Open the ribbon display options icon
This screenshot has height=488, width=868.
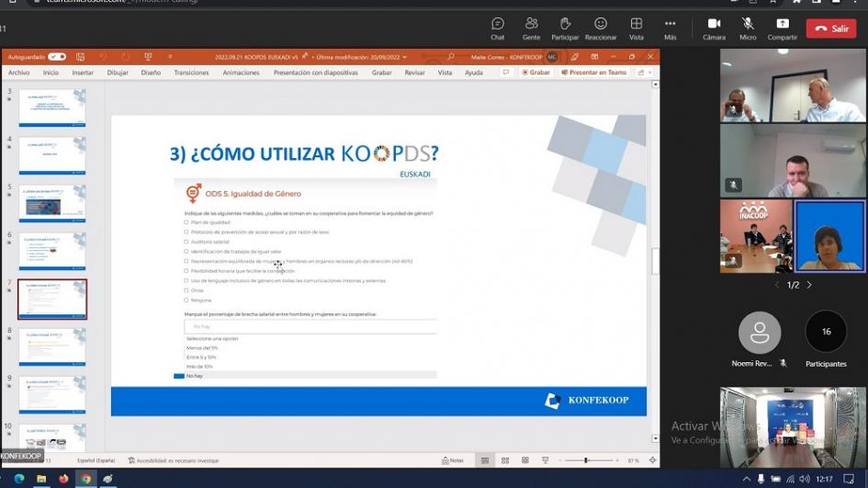tap(594, 57)
